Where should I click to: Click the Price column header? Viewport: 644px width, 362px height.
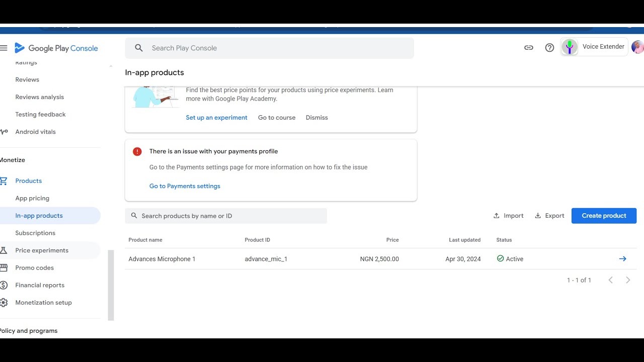click(392, 240)
